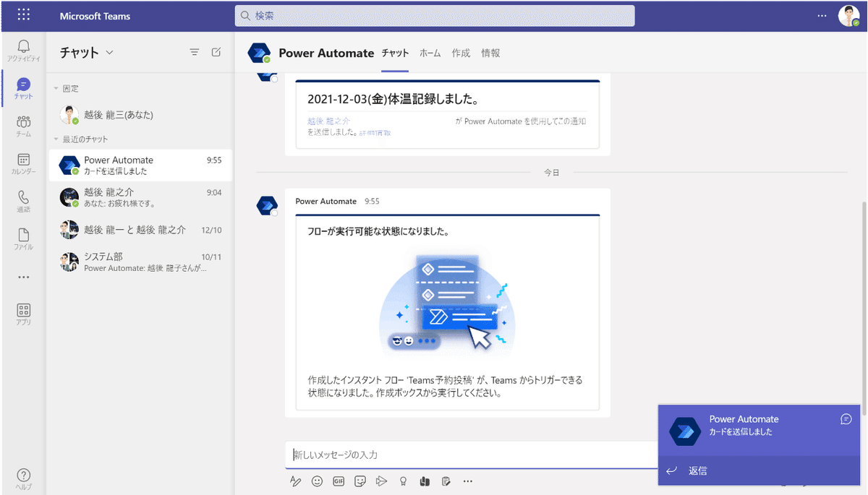Click the Praise badge icon

[404, 481]
